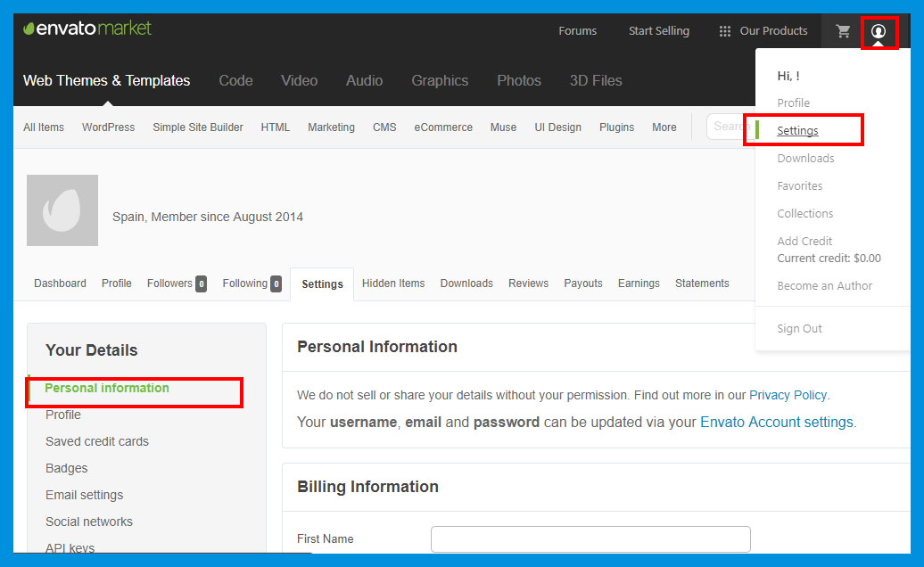This screenshot has width=924, height=567.
Task: Open eCommerce subcategory
Action: point(443,127)
